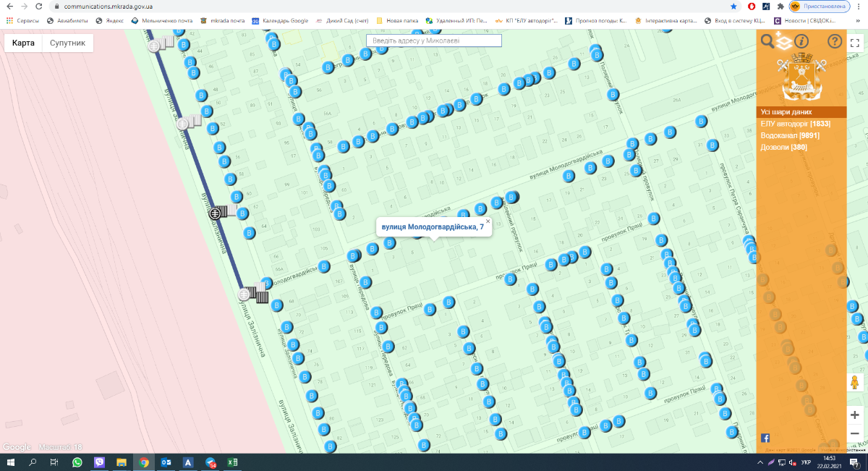Open the Авиабилеты bookmark
The image size is (868, 471).
coord(69,20)
